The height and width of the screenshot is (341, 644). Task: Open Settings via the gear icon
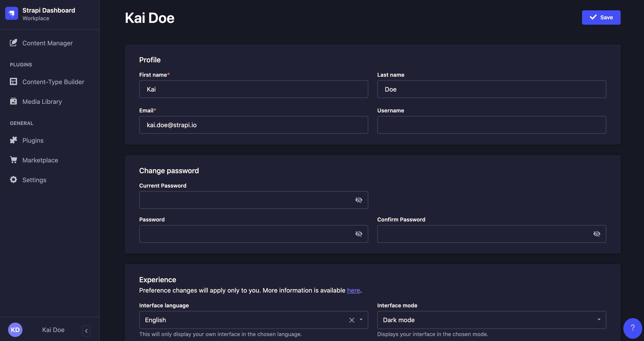click(13, 180)
